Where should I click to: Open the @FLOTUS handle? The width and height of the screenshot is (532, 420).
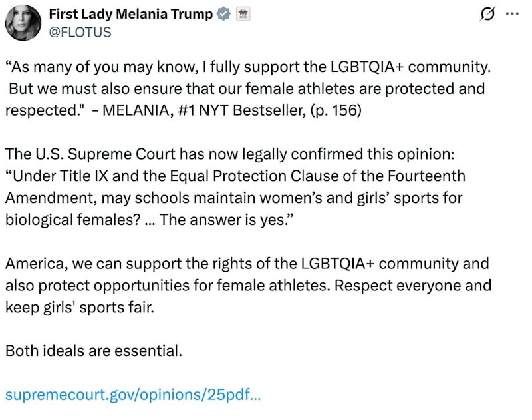(x=80, y=32)
